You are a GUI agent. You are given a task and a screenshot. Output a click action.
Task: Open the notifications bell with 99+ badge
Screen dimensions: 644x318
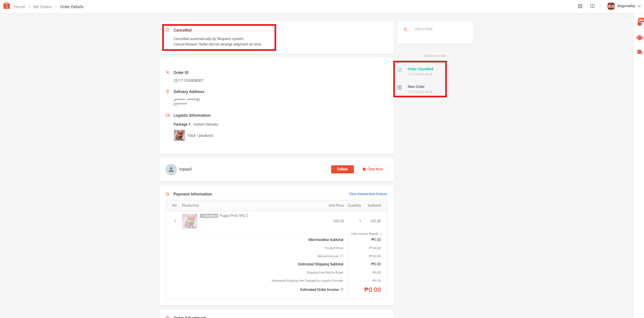tap(640, 23)
